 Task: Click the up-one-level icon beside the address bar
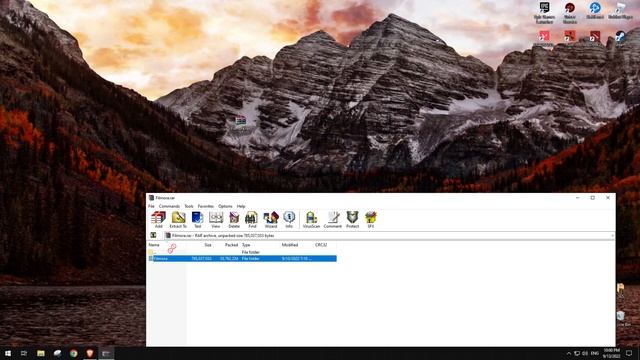153,236
